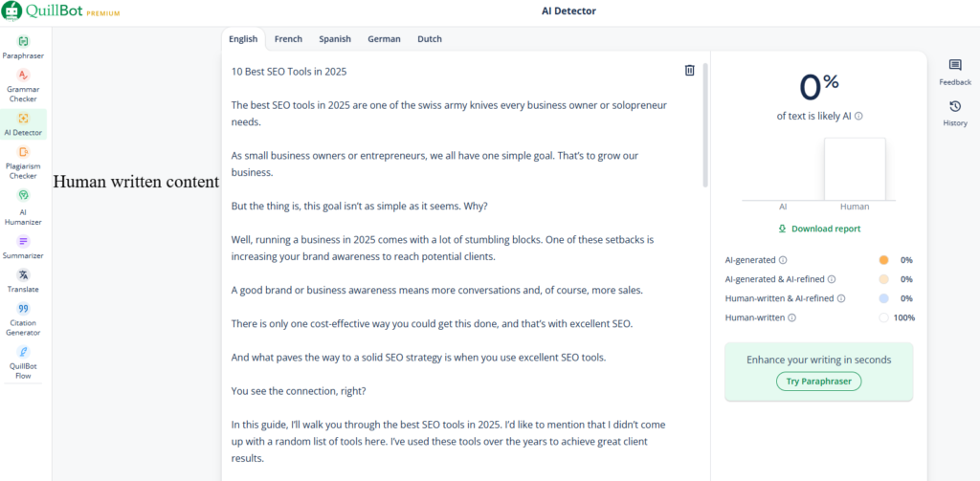This screenshot has width=980, height=481.
Task: Click the Download report link
Action: coord(819,229)
